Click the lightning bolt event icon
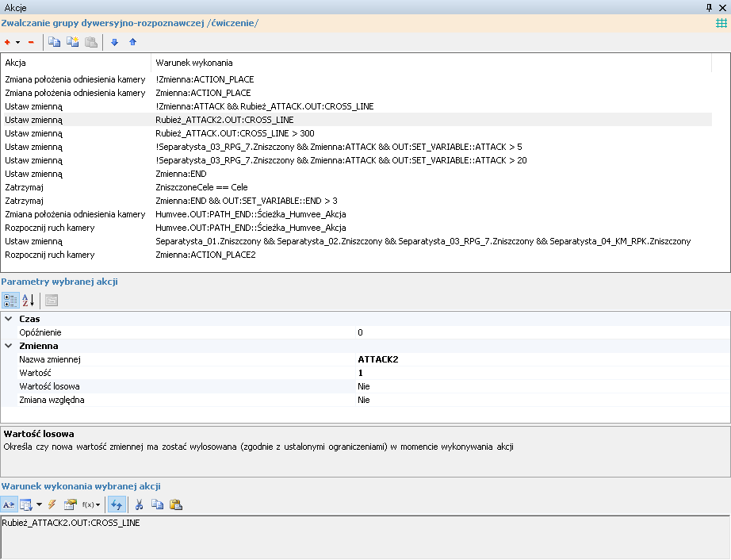Viewport: 731px width, 560px height. [x=52, y=504]
